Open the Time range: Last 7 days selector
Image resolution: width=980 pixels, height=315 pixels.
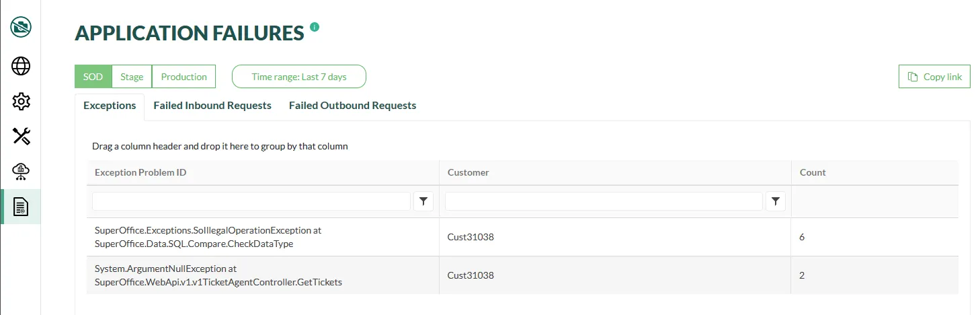coord(298,77)
